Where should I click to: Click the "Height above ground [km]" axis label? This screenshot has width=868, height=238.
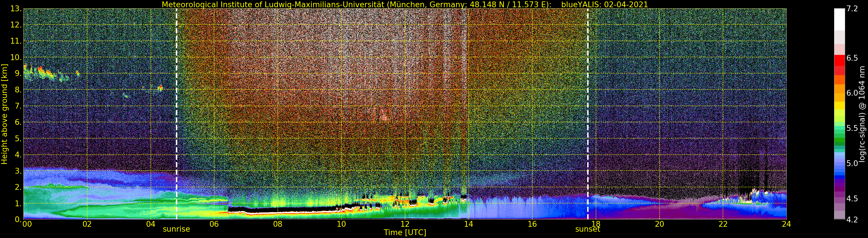[4, 114]
